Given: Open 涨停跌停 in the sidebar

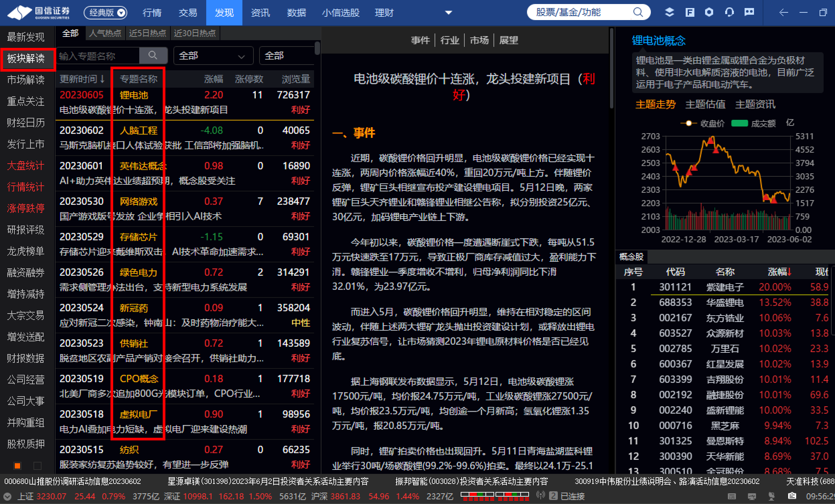Looking at the screenshot, I should click(26, 208).
